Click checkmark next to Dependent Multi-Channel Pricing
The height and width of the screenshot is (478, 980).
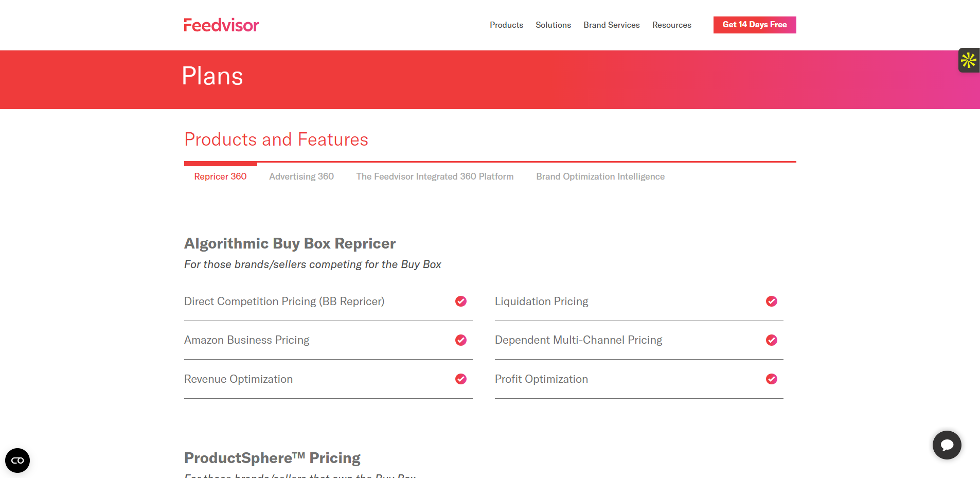coord(772,340)
